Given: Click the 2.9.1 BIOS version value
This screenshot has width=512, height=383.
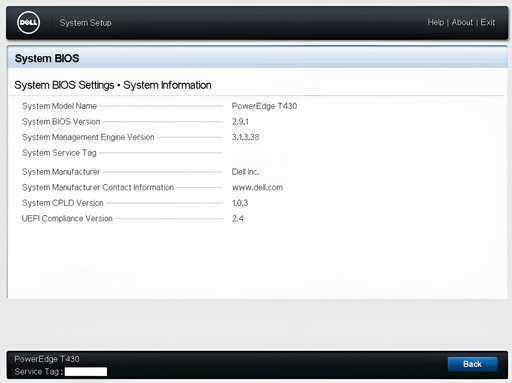Looking at the screenshot, I should (x=240, y=122).
